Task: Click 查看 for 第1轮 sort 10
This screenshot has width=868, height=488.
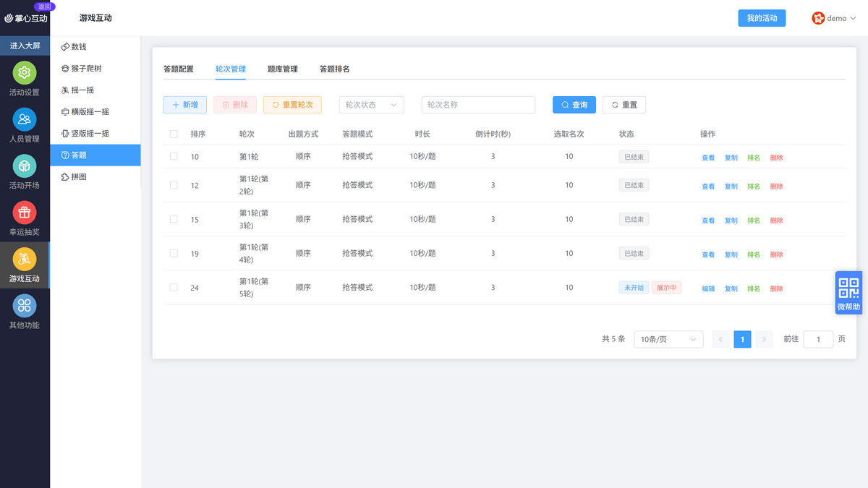Action: (708, 158)
